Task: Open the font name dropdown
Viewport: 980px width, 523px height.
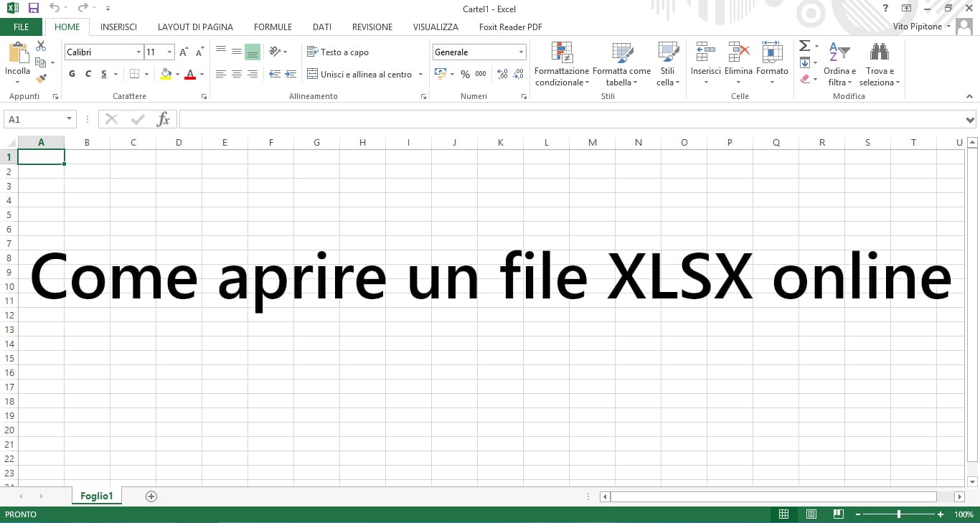Action: click(138, 52)
